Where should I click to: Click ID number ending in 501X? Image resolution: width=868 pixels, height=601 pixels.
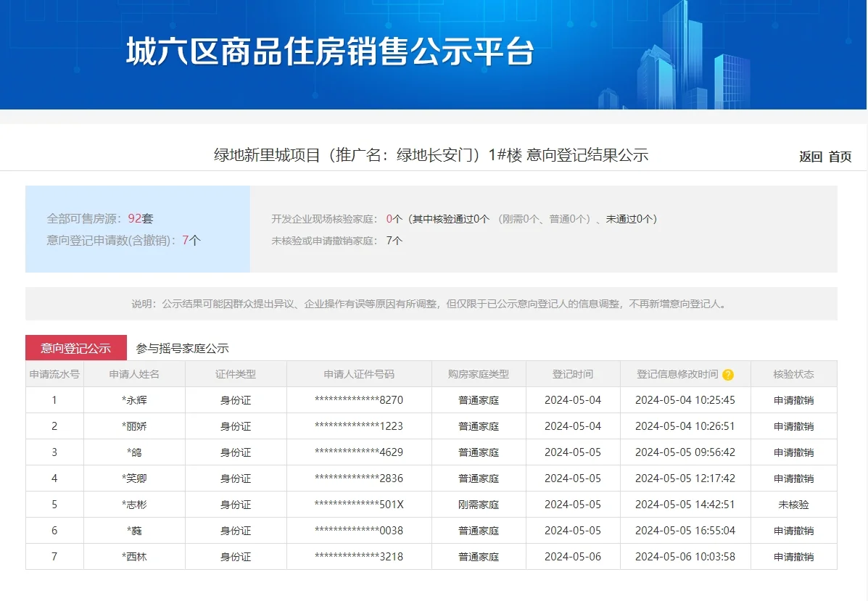pos(359,504)
